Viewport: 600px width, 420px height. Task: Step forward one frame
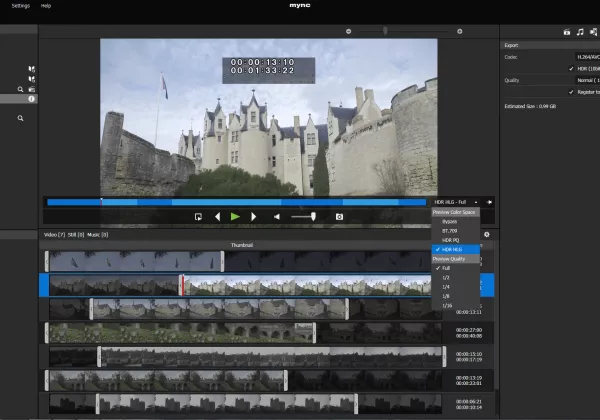(253, 217)
